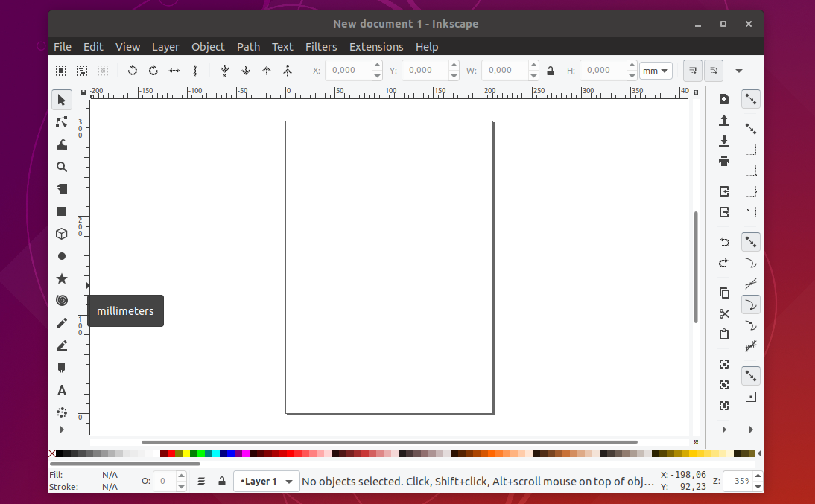Viewport: 815px width, 504px height.
Task: Pick the Zoom magnifier tool
Action: tap(62, 167)
